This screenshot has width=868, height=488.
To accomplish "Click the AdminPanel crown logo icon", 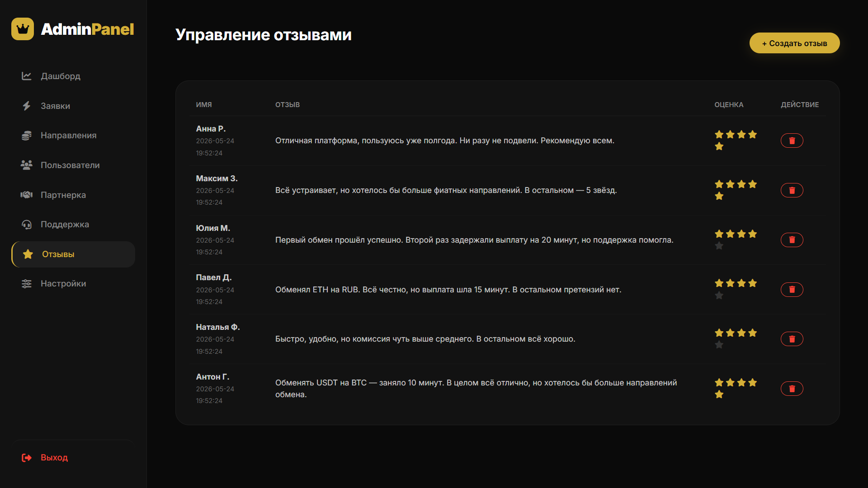I will tap(23, 29).
